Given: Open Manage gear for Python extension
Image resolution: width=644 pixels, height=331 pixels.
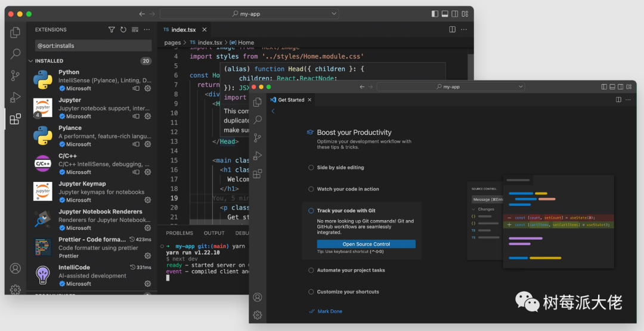Looking at the screenshot, I should click(x=148, y=88).
